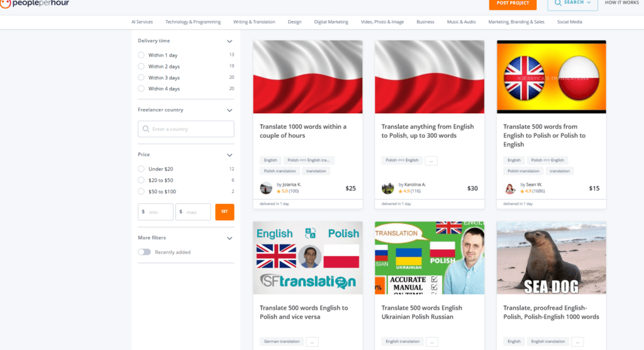
Task: Open the Digital Marketing category
Action: pyautogui.click(x=331, y=22)
